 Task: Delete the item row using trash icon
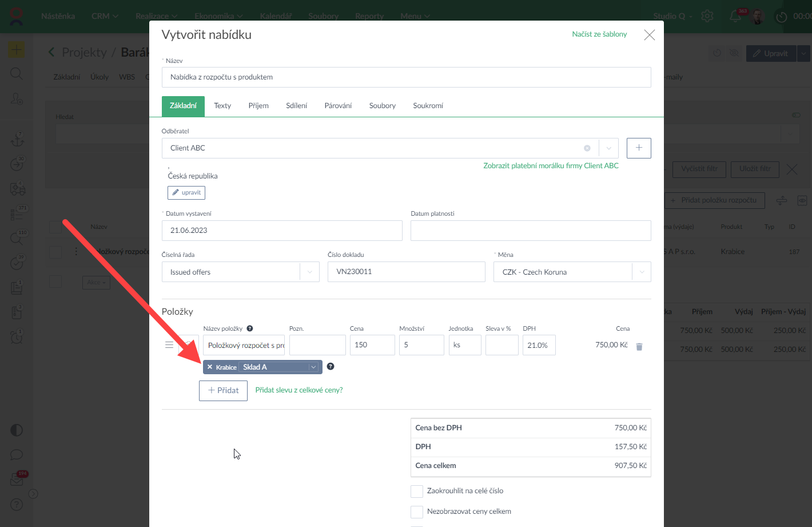[x=639, y=347]
